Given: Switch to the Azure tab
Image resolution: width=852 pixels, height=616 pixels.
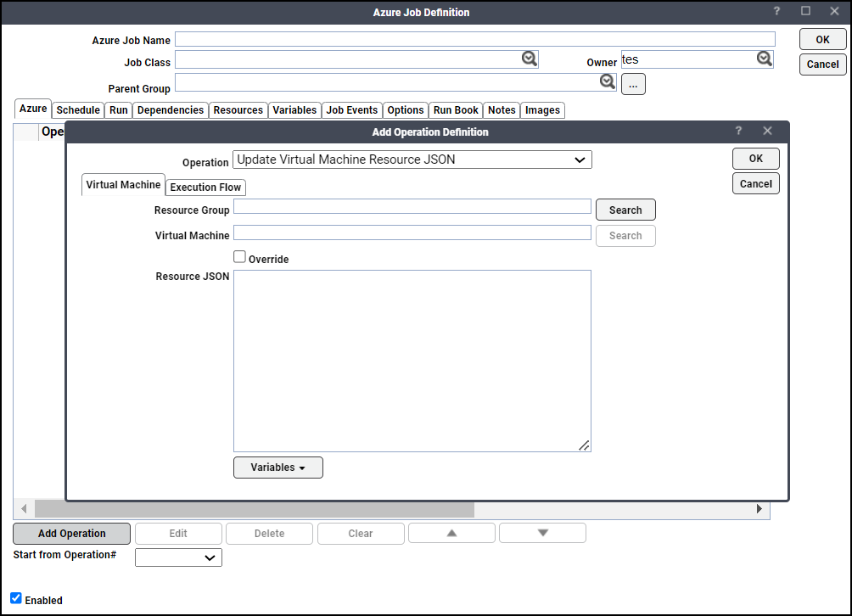Looking at the screenshot, I should click(32, 109).
